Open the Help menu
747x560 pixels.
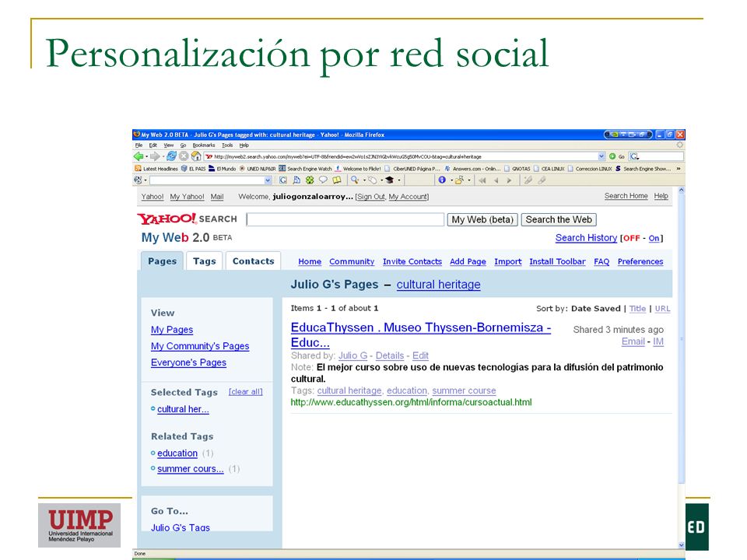[244, 145]
